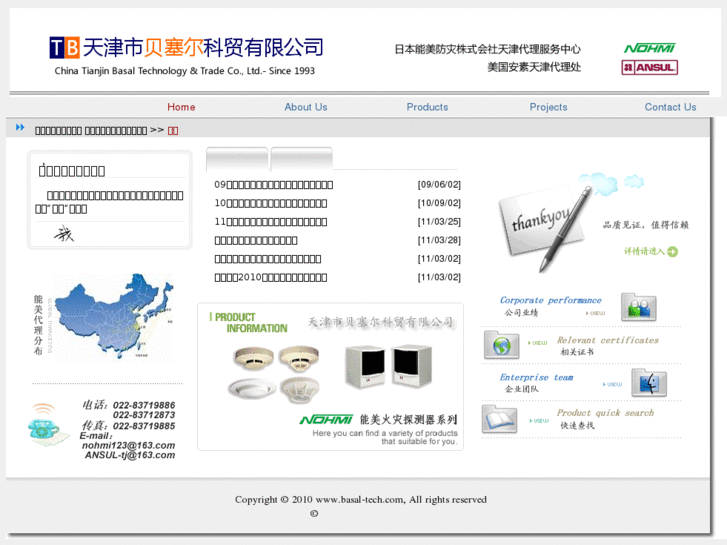The height and width of the screenshot is (545, 727).
Task: Click view arrow beside Enterprise team
Action: coord(612,384)
